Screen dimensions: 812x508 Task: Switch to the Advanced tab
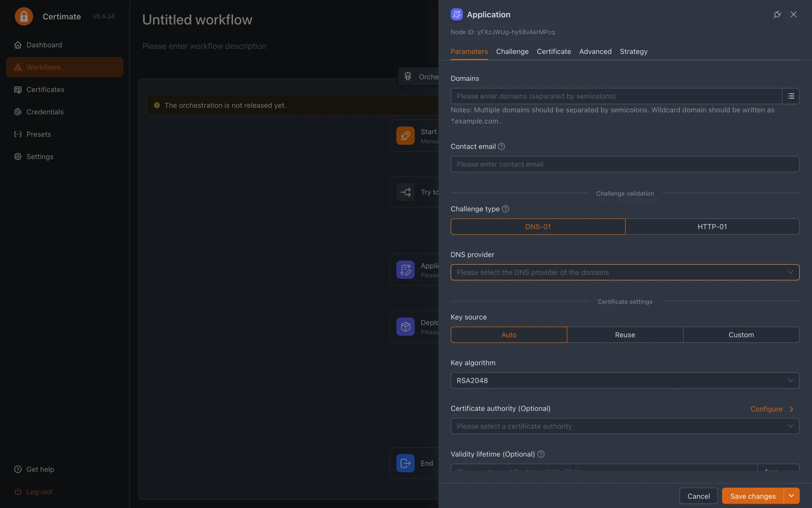pos(595,51)
